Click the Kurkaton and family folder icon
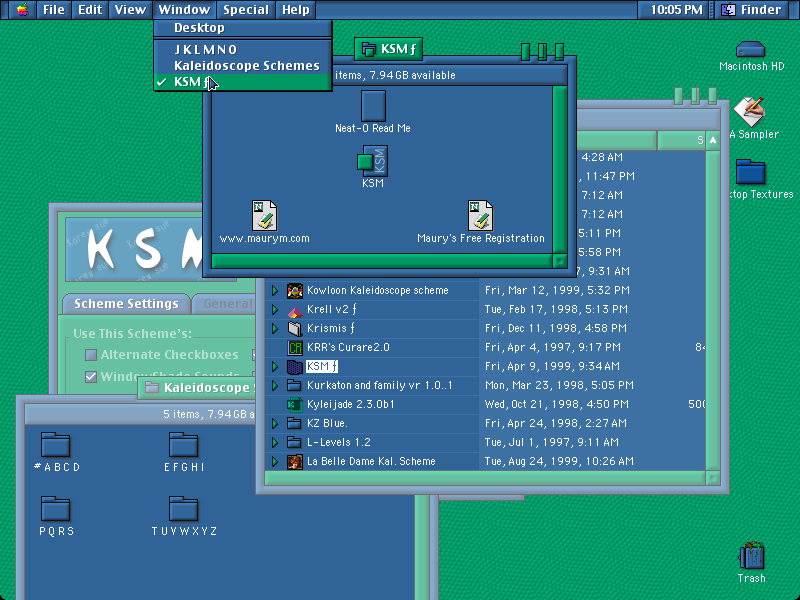The image size is (800, 600). tap(295, 385)
